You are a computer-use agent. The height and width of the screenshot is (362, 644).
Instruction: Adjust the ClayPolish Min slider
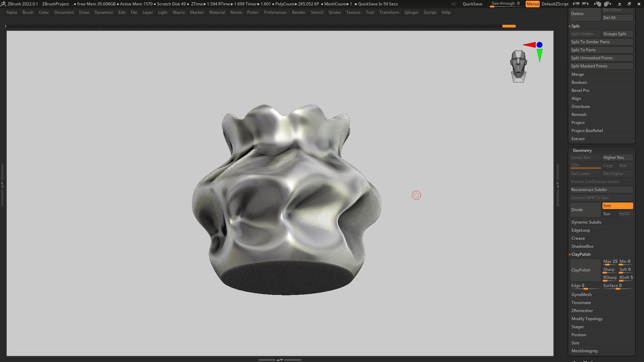coord(626,262)
